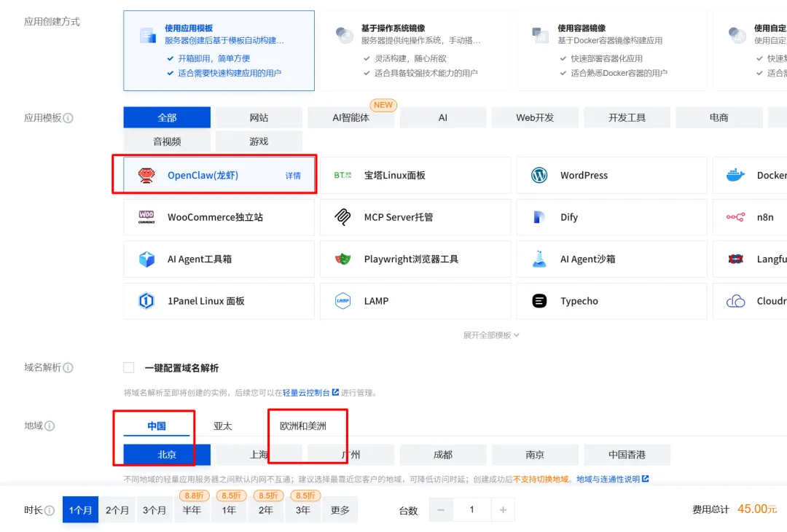Switch to Web开发 template category
Viewport: 787px width, 532px height.
pos(535,117)
